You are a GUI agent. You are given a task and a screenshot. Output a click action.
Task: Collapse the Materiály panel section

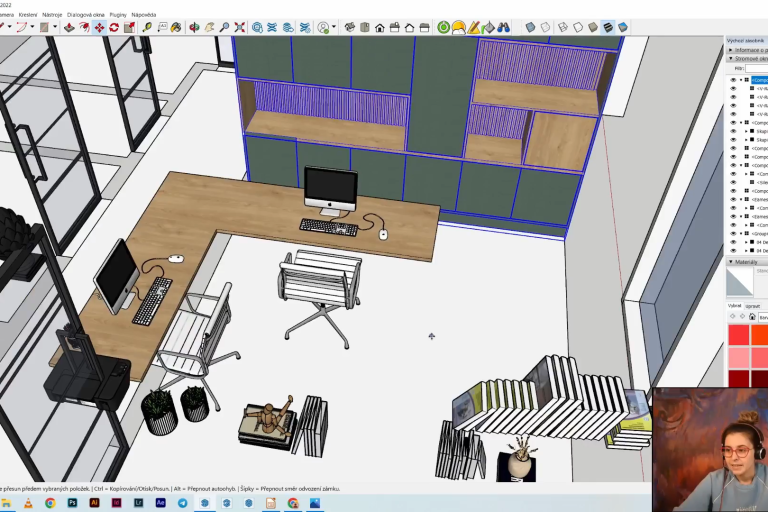coord(730,262)
